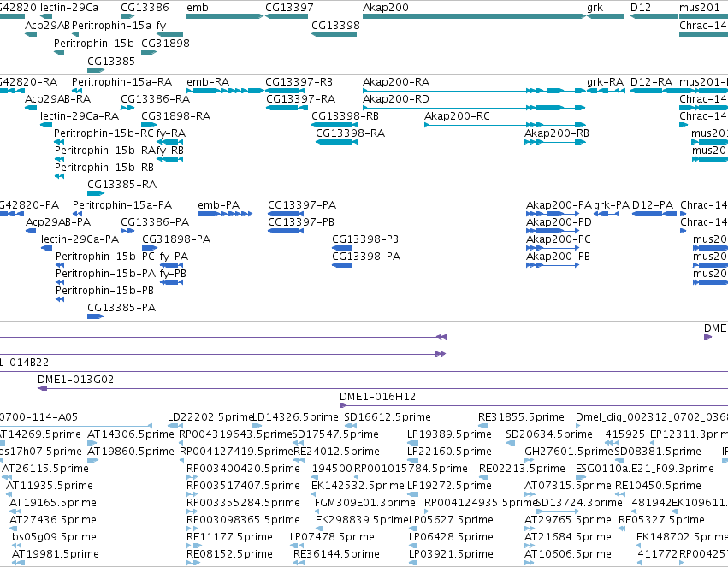
Task: Click the Peritrophin-15b-RB transcript label
Action: [x=104, y=168]
